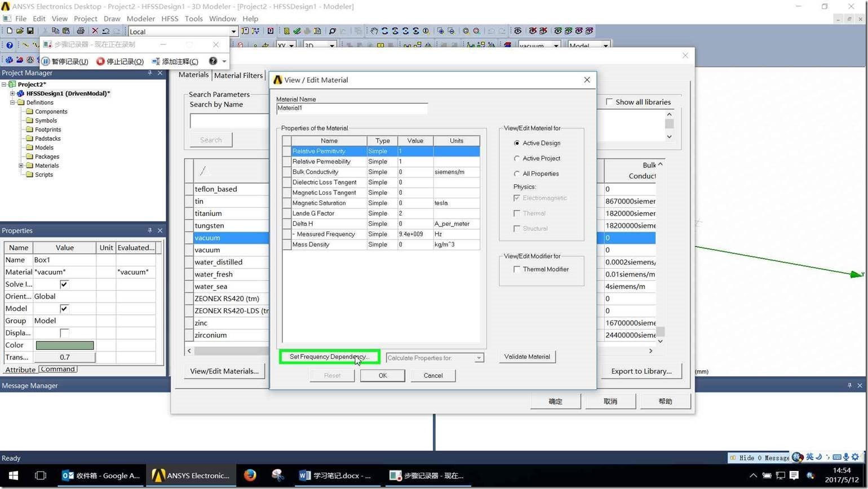Click the Paste toolbar icon
868x489 pixels.
pos(66,31)
